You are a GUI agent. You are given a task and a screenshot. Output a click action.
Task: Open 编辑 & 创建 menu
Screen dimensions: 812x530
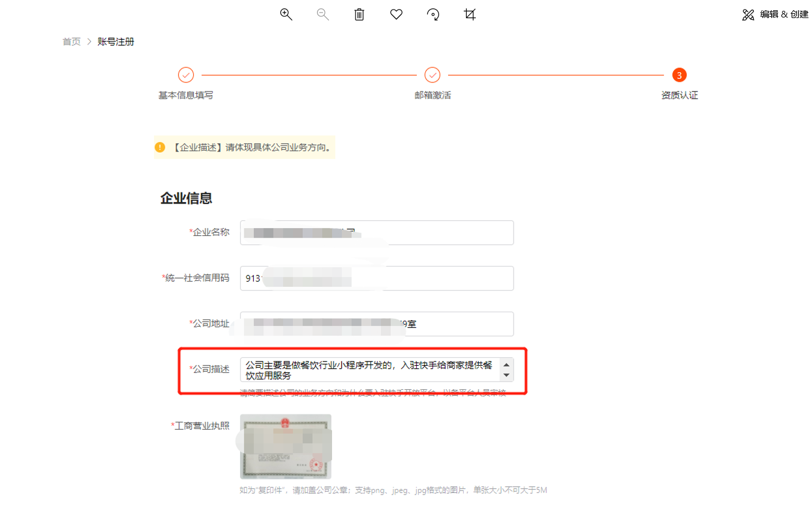coord(775,14)
